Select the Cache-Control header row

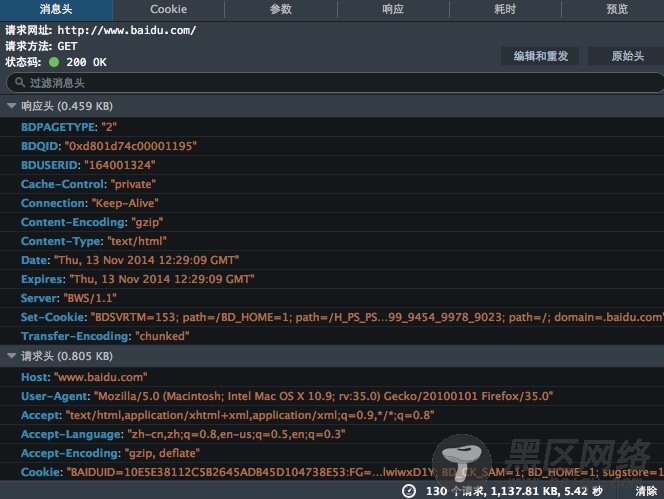(332, 184)
